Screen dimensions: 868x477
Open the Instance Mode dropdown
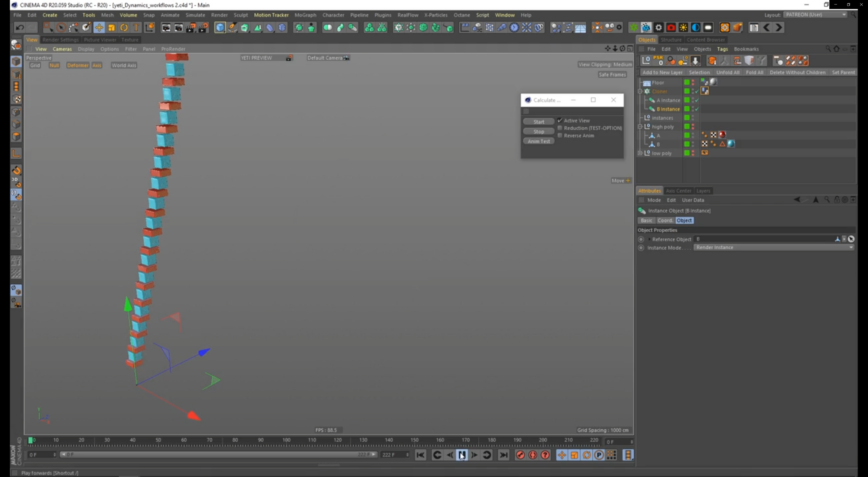pyautogui.click(x=774, y=247)
